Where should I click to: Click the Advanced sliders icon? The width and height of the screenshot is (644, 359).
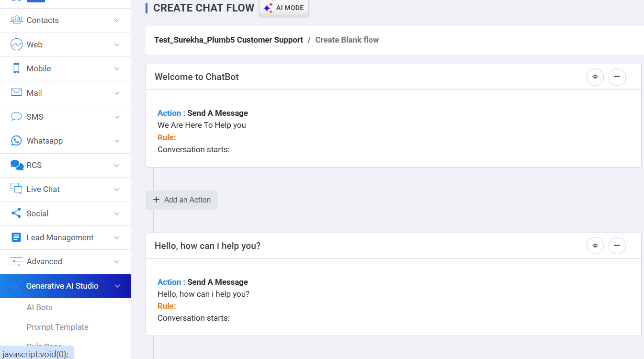click(17, 261)
